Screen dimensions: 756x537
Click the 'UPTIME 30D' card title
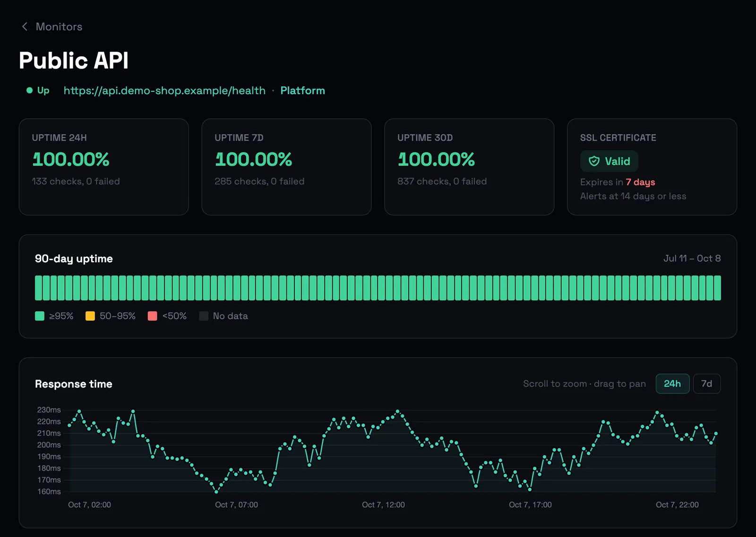425,138
